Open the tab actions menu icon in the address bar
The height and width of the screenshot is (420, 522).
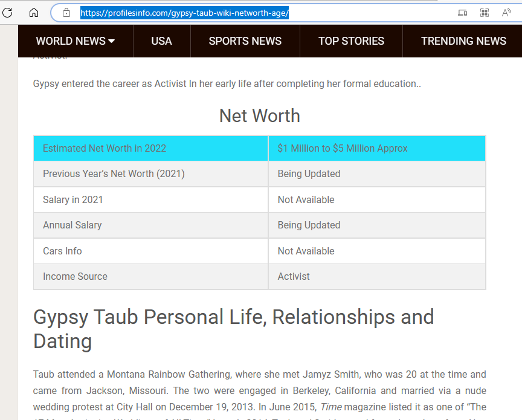coord(462,13)
